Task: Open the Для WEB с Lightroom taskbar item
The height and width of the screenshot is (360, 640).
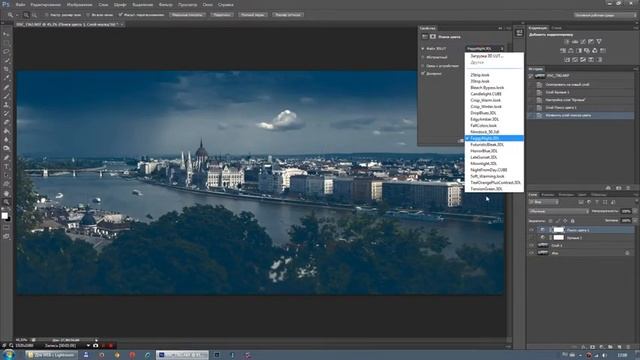Action: click(x=51, y=355)
